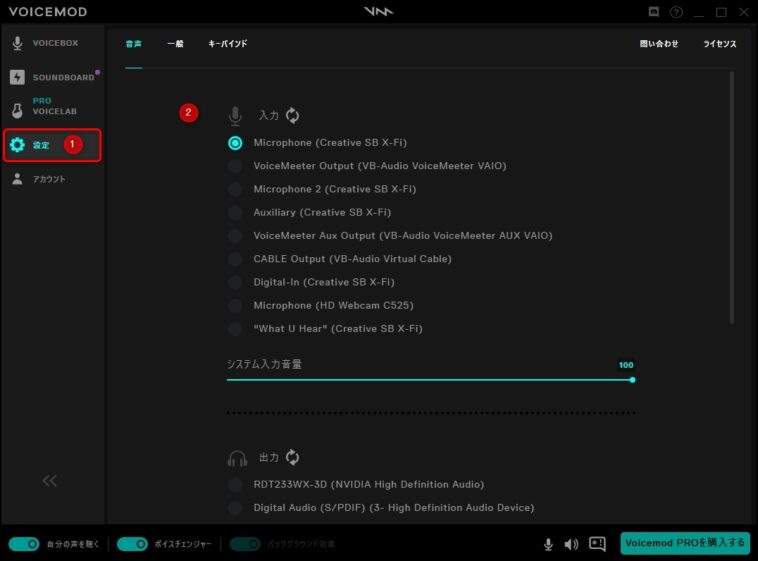The height and width of the screenshot is (561, 758).
Task: Open the ライセンス license link
Action: coord(720,44)
